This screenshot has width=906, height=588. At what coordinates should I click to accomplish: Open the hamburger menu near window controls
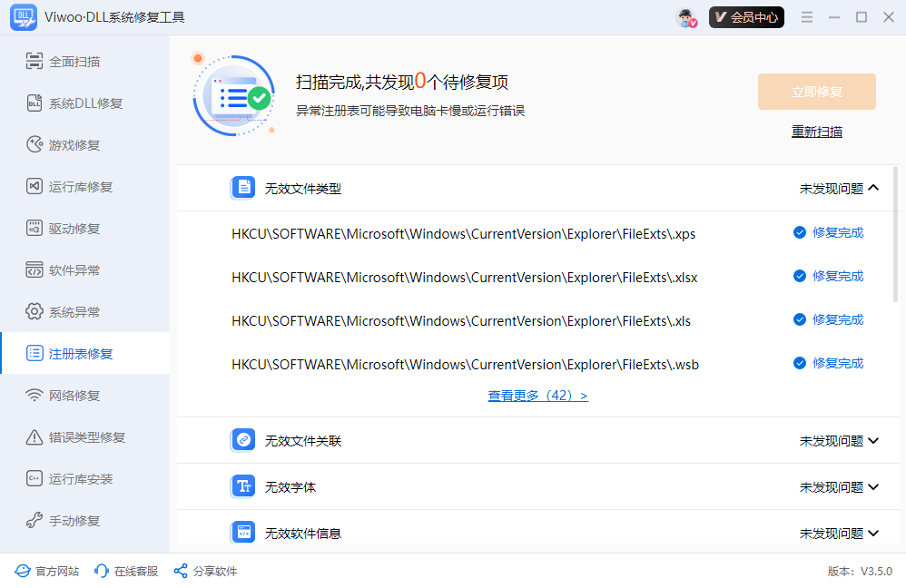807,16
